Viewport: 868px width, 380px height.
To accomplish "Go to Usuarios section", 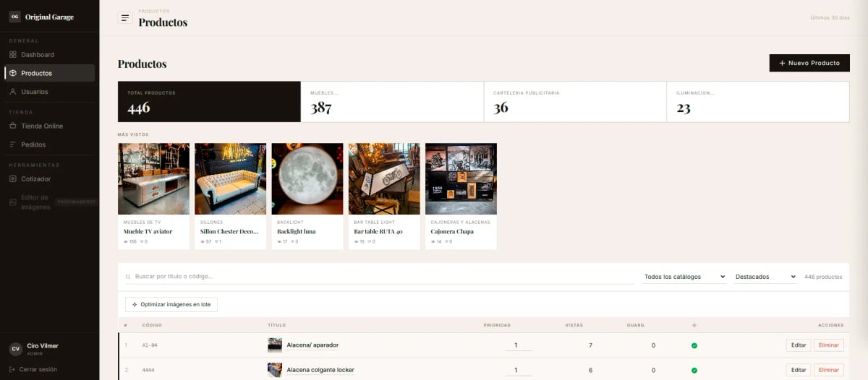I will click(x=49, y=92).
